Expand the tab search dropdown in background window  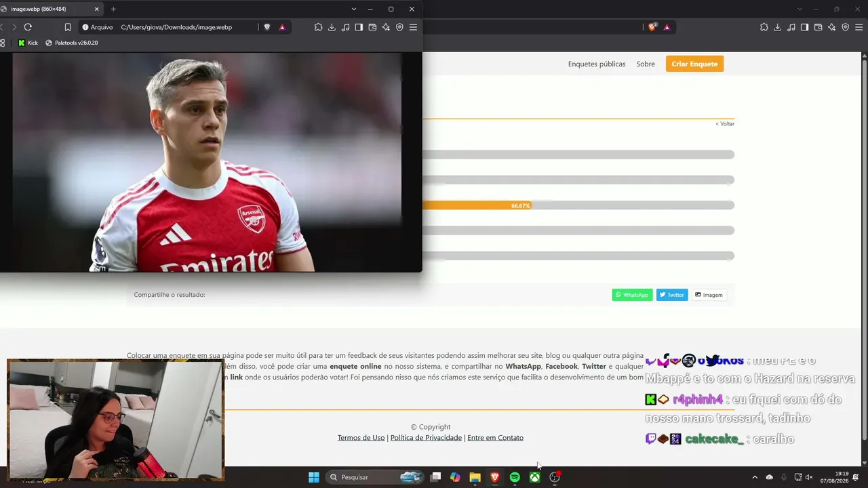point(800,9)
